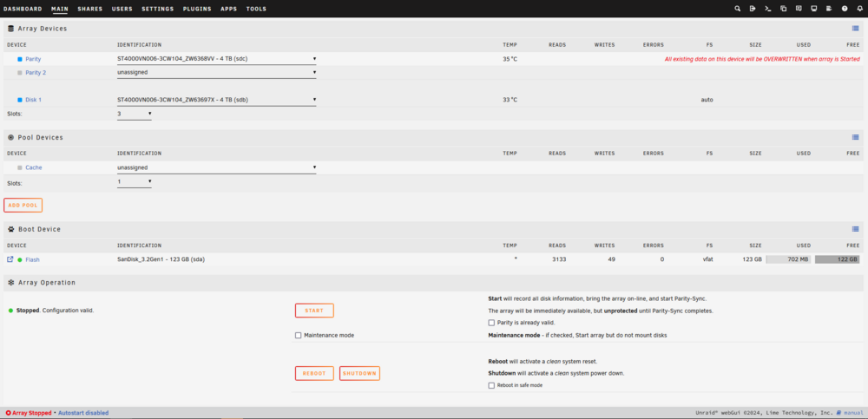This screenshot has height=419, width=868.
Task: Enable Maintenance mode checkbox
Action: pyautogui.click(x=299, y=335)
